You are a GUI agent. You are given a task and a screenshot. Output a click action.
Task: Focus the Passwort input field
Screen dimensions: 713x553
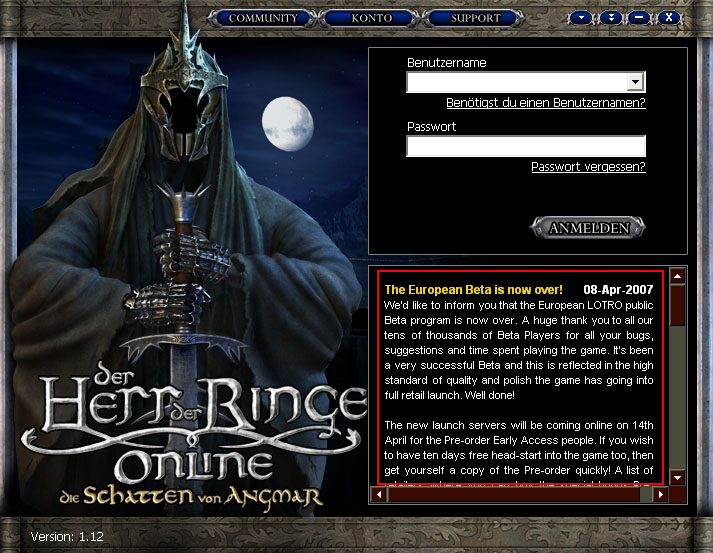click(526, 146)
